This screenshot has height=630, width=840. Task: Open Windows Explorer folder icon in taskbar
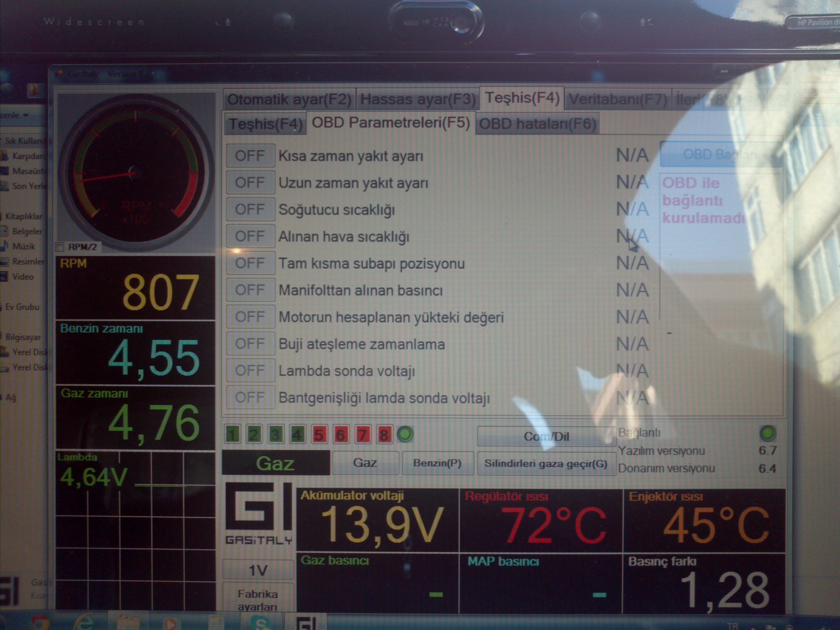click(x=128, y=623)
